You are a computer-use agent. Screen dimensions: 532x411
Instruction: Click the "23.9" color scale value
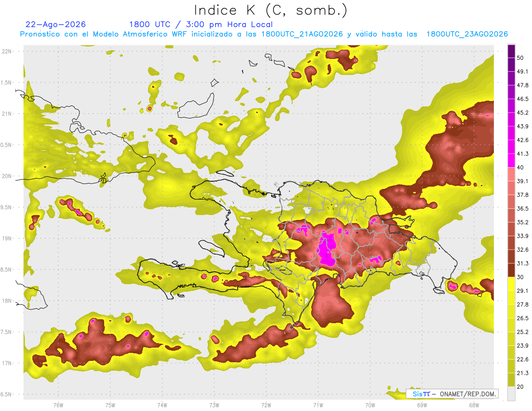pos(523,346)
